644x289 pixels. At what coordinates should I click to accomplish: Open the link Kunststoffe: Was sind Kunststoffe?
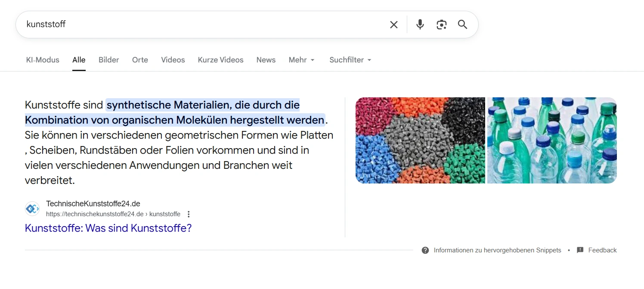108,228
